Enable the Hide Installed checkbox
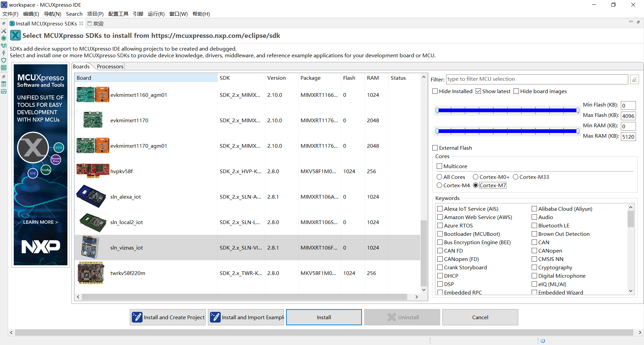 point(435,91)
